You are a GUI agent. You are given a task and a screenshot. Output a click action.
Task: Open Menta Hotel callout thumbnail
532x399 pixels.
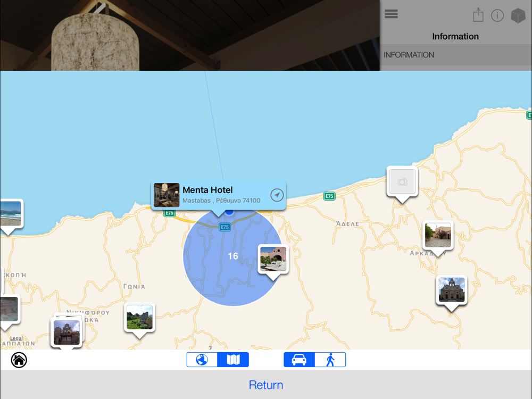(x=167, y=195)
